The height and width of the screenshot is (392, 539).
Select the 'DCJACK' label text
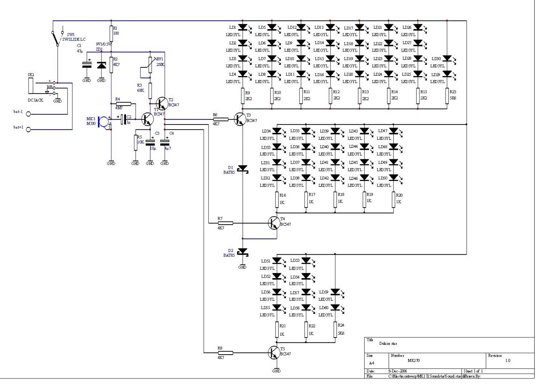click(x=35, y=100)
